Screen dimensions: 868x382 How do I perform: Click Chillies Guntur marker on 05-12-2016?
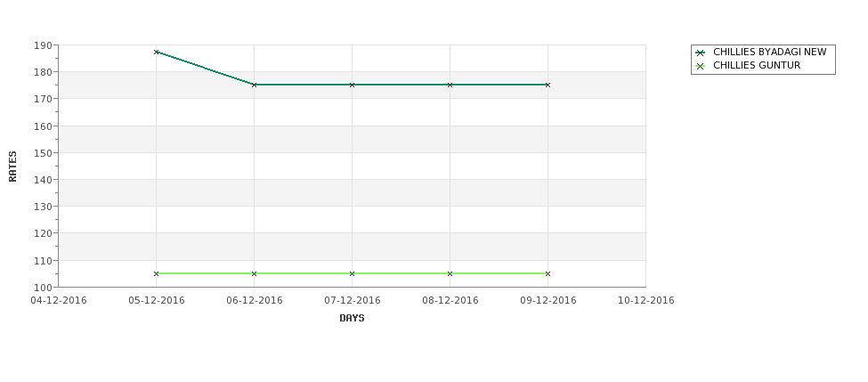pos(156,273)
